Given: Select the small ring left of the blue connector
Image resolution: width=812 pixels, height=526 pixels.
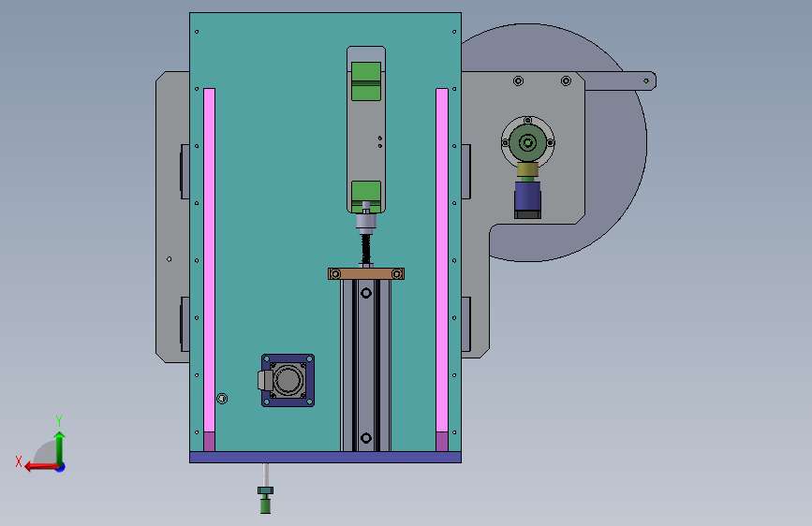Looking at the screenshot, I should pos(222,399).
